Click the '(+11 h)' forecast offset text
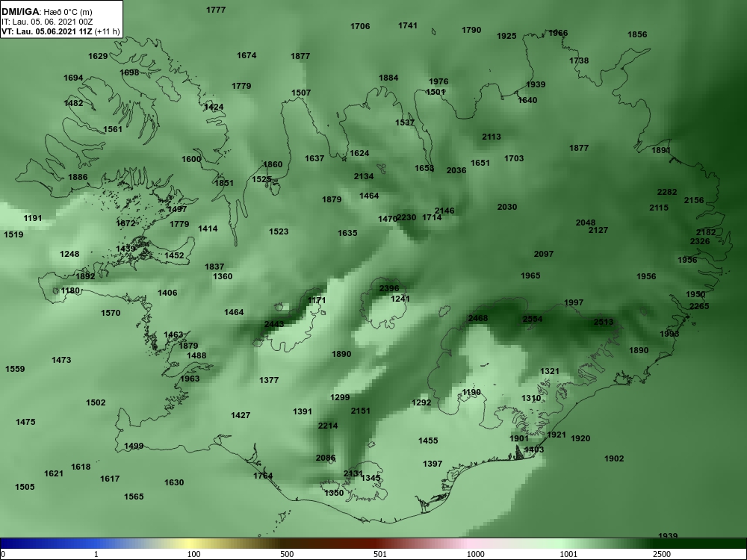This screenshot has height=560, width=747. coord(107,32)
